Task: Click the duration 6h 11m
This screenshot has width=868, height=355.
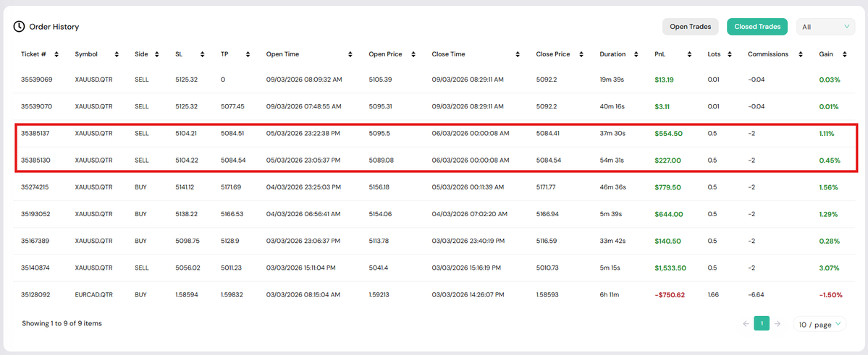Action: [610, 295]
